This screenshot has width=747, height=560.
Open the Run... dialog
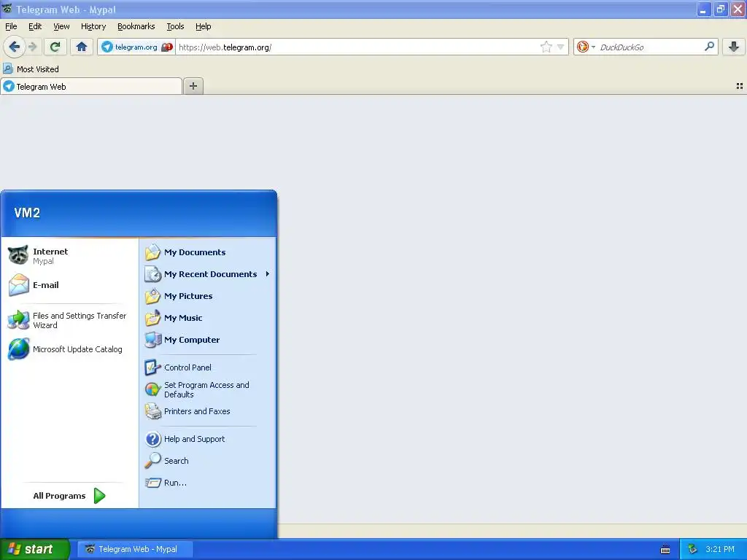[208, 483]
